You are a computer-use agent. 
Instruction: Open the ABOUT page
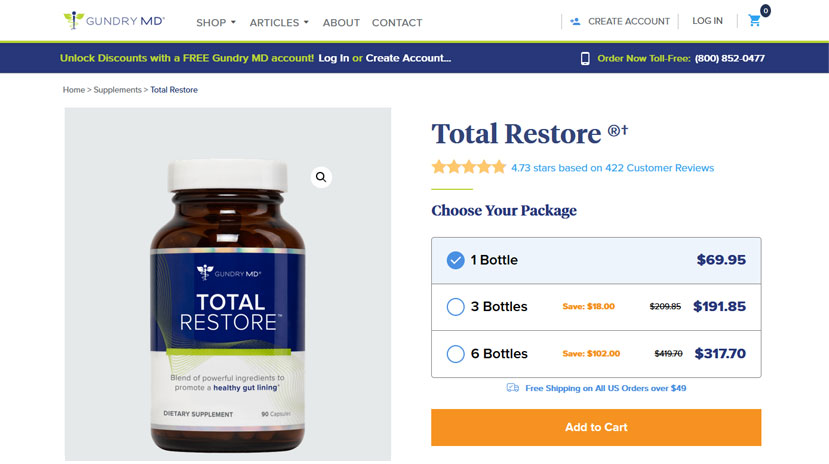(341, 23)
